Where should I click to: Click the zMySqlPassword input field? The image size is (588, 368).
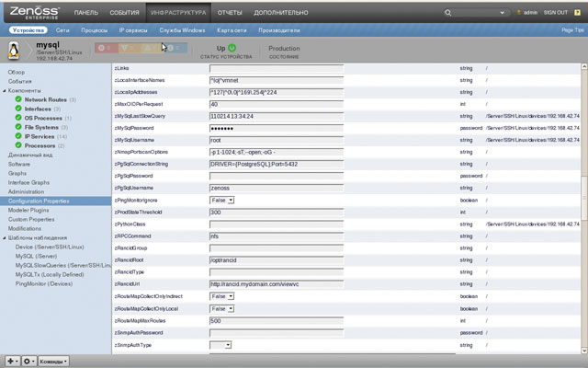[x=277, y=128]
